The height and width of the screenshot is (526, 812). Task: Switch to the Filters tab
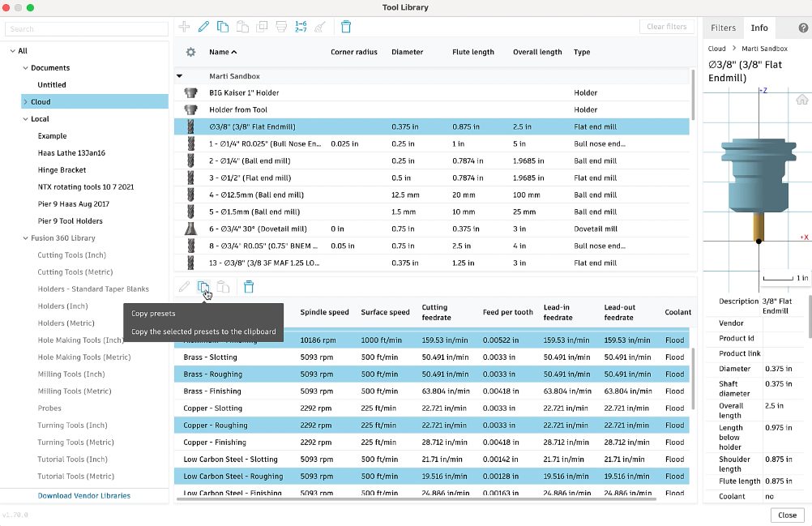[723, 28]
